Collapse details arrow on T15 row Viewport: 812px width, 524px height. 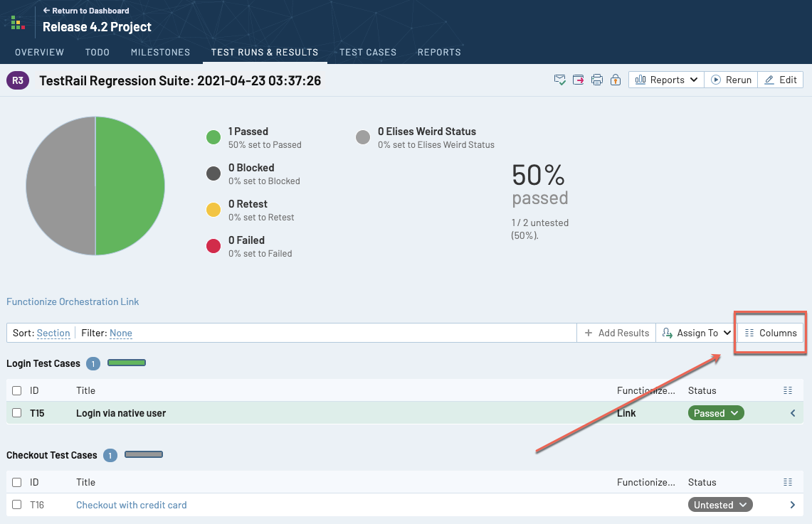coord(793,413)
